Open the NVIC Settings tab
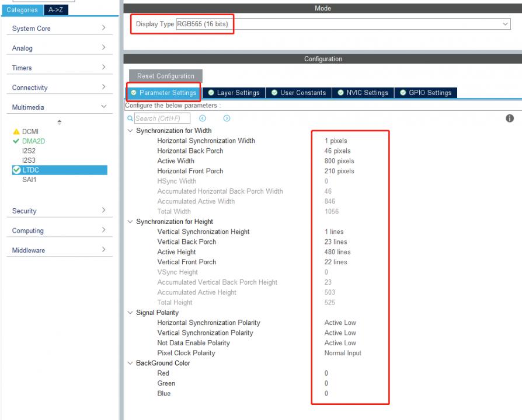Viewport: 522px width, 420px height. pos(363,93)
